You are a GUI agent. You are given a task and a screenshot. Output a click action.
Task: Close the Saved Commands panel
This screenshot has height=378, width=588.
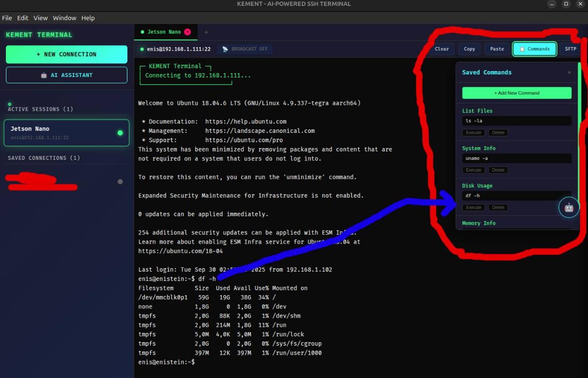pos(569,73)
